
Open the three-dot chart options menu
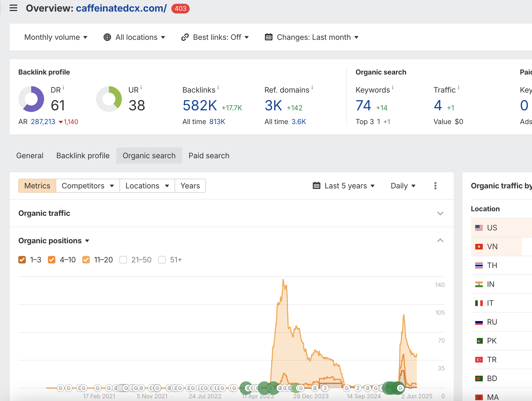(x=435, y=186)
